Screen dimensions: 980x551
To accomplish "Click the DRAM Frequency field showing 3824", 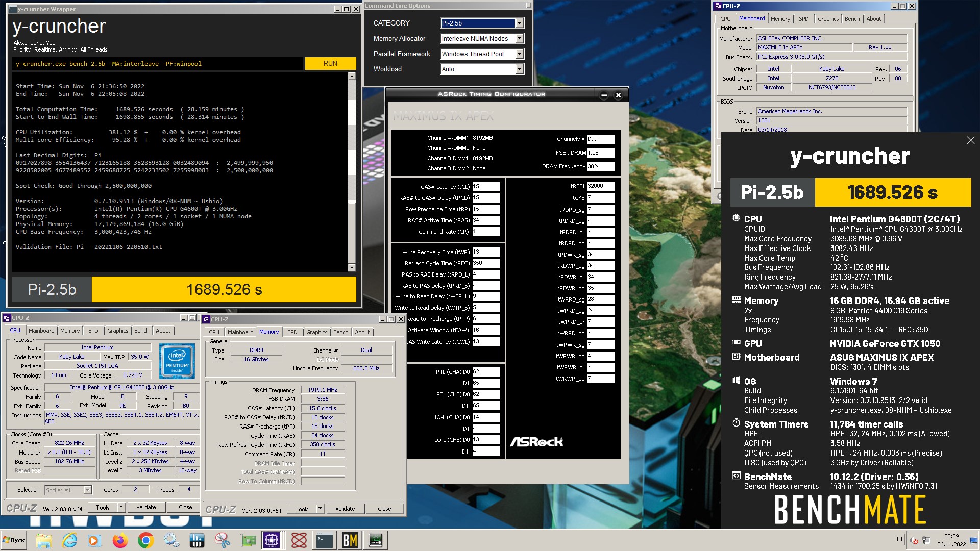I will 600,167.
